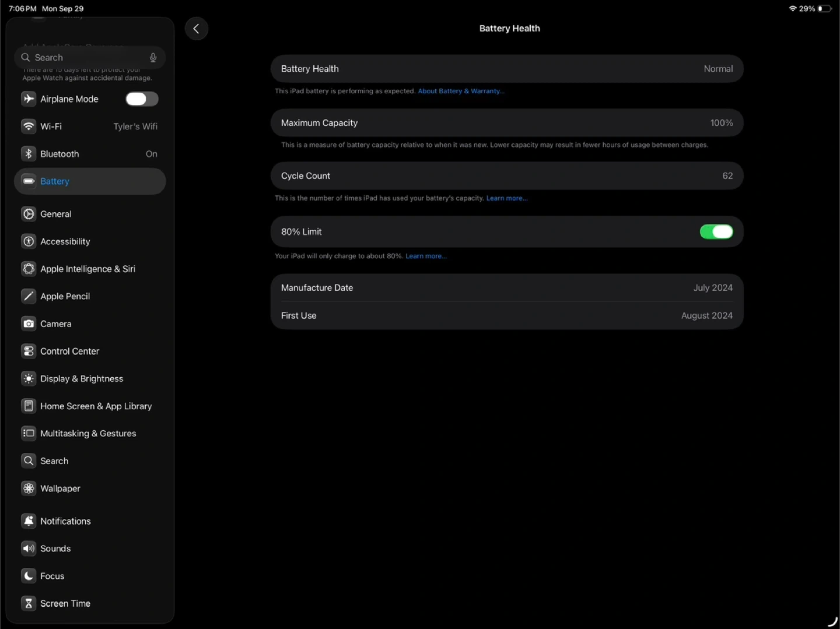Click Learn more under 80% Limit

click(x=426, y=256)
